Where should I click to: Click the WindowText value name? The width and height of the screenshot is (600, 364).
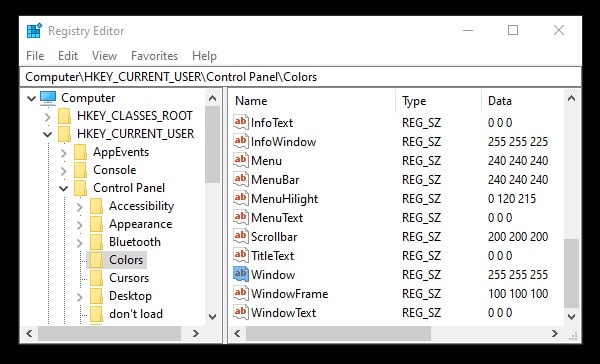coord(284,312)
